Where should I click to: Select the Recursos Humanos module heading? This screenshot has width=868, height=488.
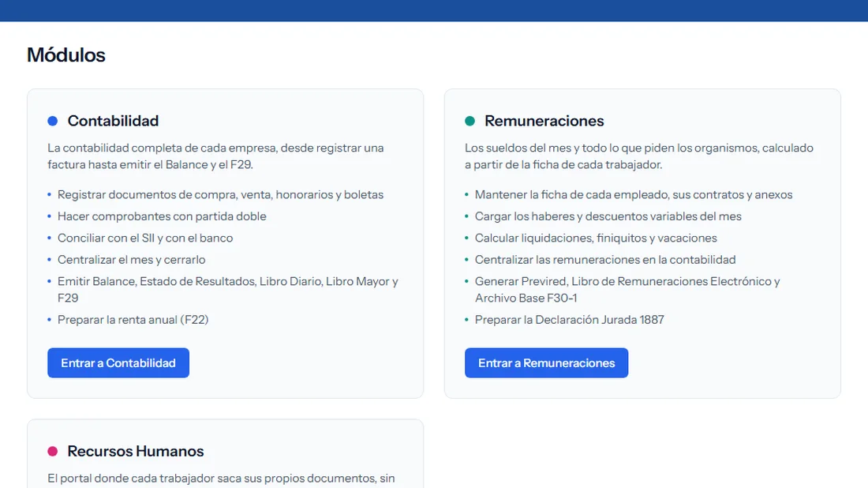tap(136, 451)
